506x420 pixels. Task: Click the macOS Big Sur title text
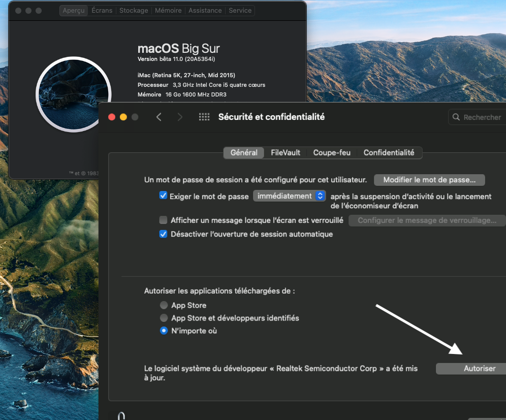[178, 48]
